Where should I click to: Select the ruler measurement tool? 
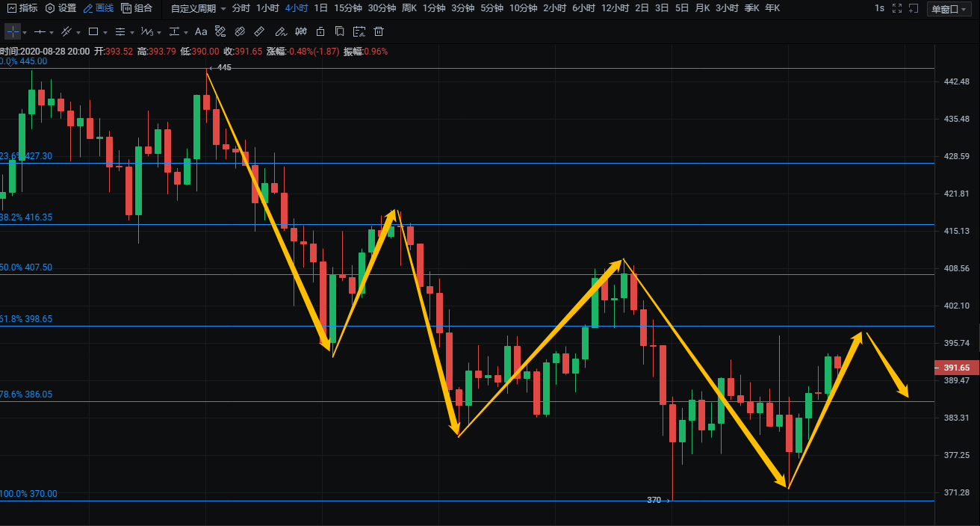click(259, 32)
